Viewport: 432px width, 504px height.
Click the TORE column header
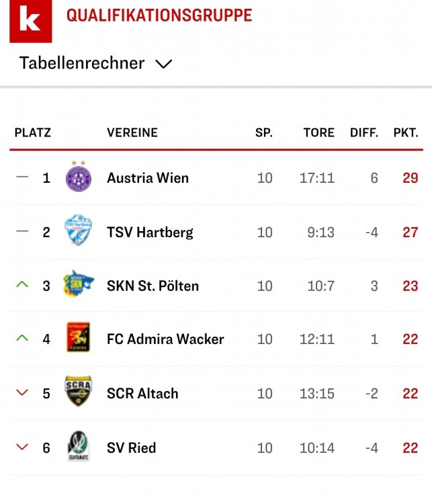coord(319,132)
